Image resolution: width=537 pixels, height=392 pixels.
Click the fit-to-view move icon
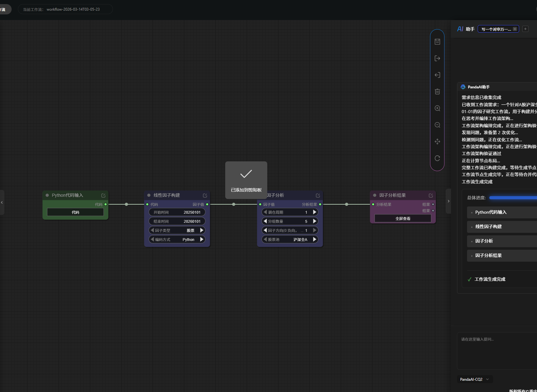tap(437, 142)
